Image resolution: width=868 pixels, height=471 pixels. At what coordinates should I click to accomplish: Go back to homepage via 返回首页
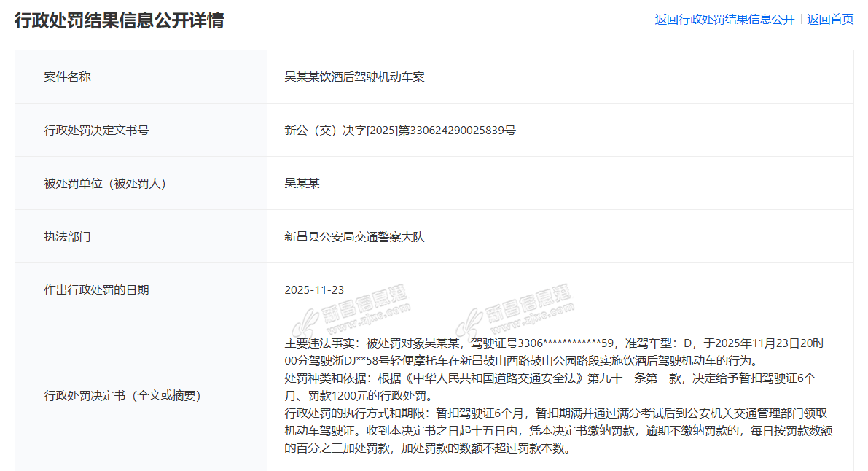[x=830, y=20]
